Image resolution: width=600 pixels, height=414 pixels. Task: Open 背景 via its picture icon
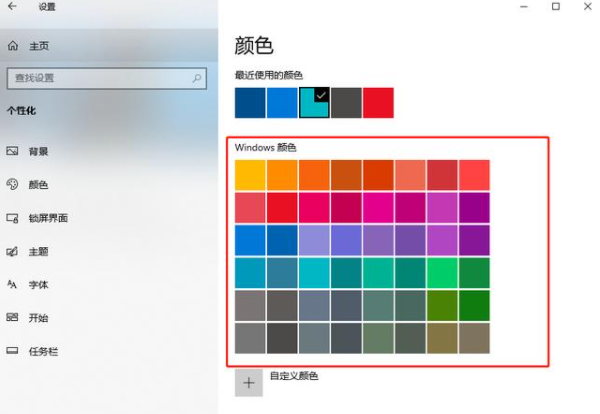coord(13,151)
